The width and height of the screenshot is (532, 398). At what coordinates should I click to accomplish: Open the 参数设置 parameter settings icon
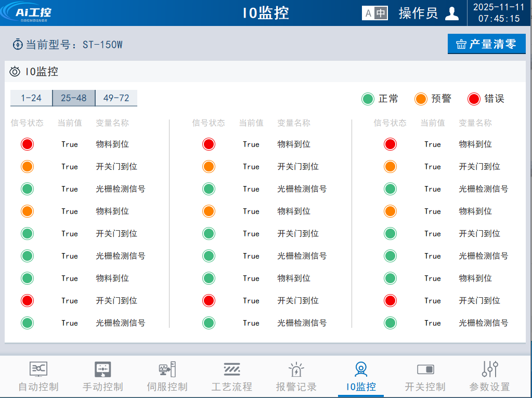489,369
